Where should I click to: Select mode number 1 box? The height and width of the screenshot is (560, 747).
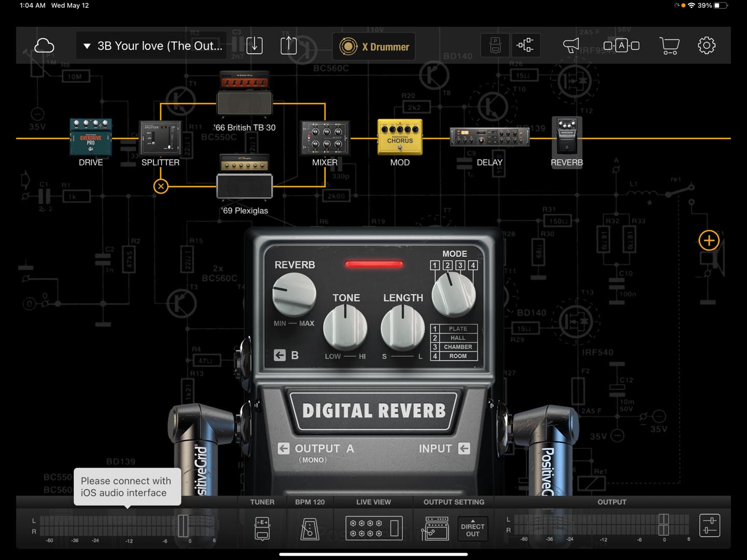435,265
